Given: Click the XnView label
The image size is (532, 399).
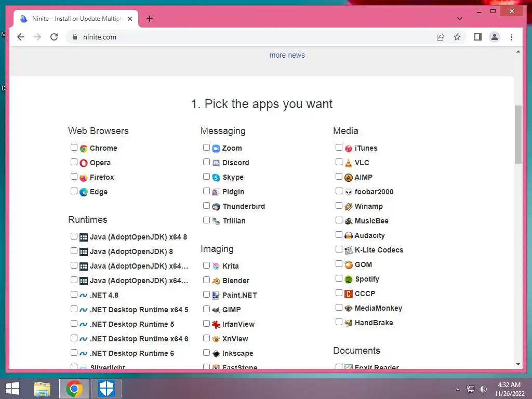Looking at the screenshot, I should point(235,339).
